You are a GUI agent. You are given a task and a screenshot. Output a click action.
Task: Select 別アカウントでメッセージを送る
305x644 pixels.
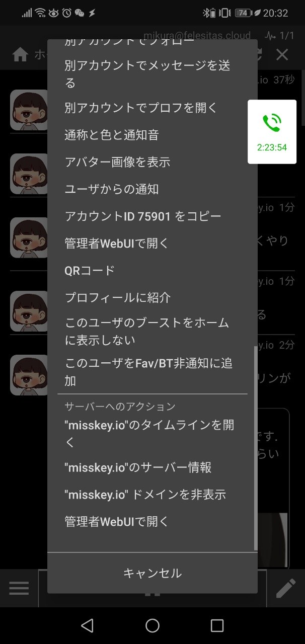pyautogui.click(x=152, y=74)
